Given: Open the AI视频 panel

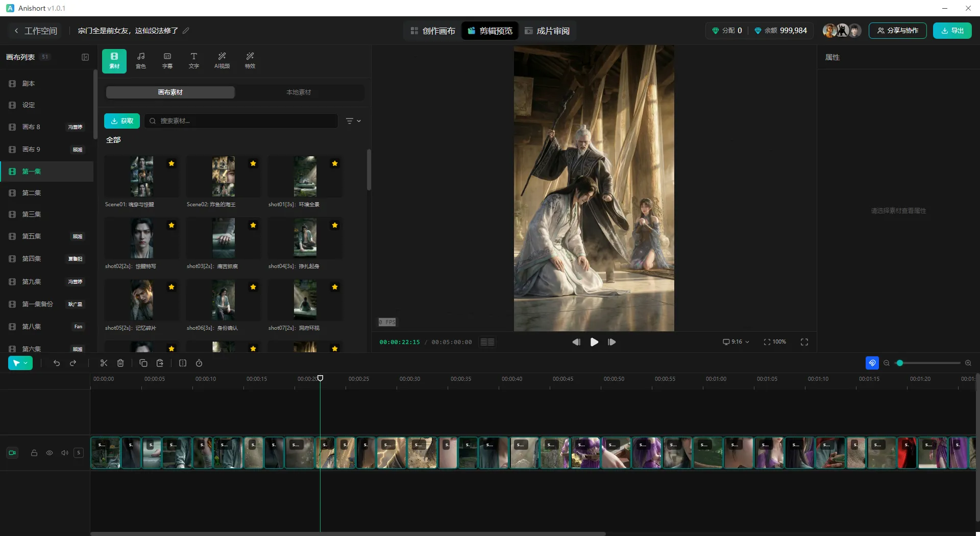Looking at the screenshot, I should [x=222, y=60].
